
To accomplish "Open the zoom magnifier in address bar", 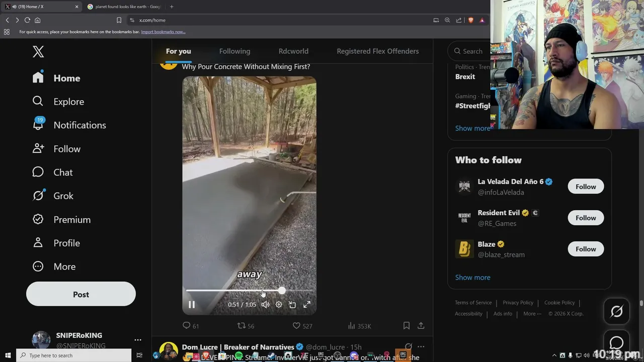I will 447,20.
